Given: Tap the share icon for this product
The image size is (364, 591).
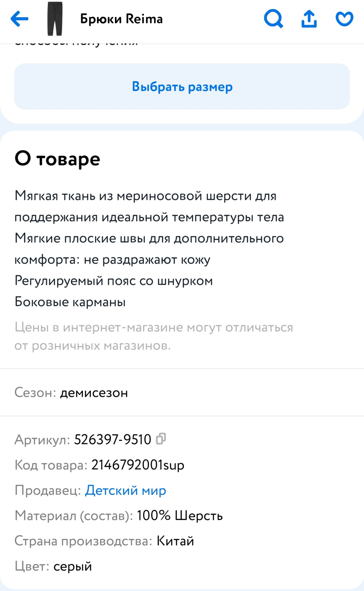Looking at the screenshot, I should click(309, 19).
